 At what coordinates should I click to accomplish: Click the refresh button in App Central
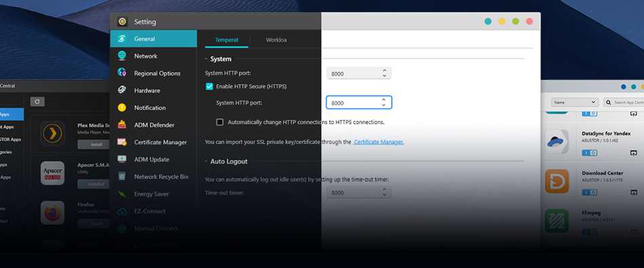tap(37, 102)
